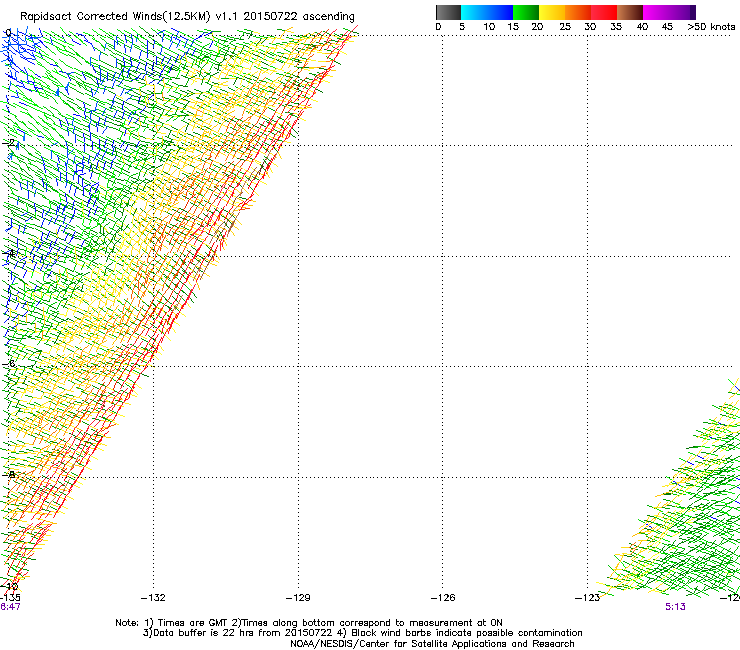Click the latitude label '-8'

(8, 474)
